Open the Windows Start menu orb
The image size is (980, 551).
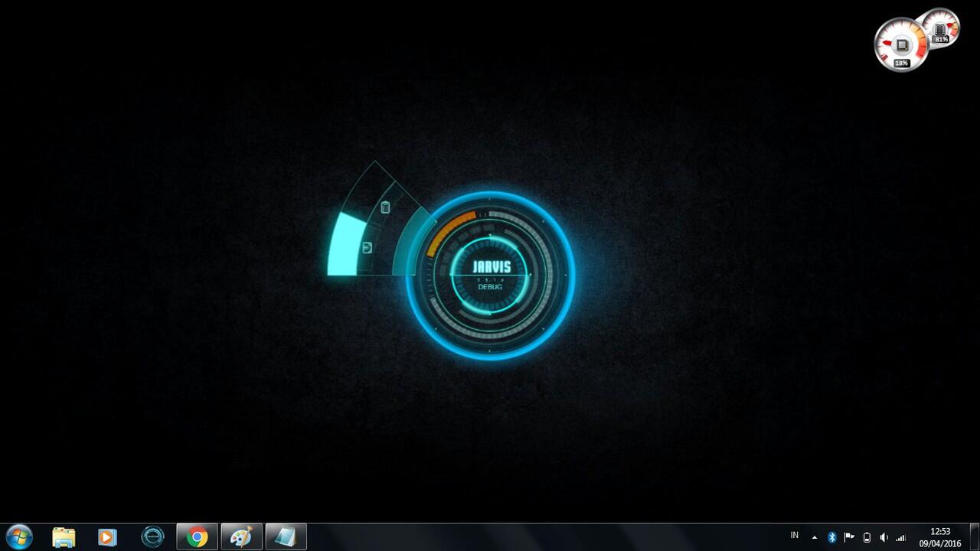(x=18, y=537)
